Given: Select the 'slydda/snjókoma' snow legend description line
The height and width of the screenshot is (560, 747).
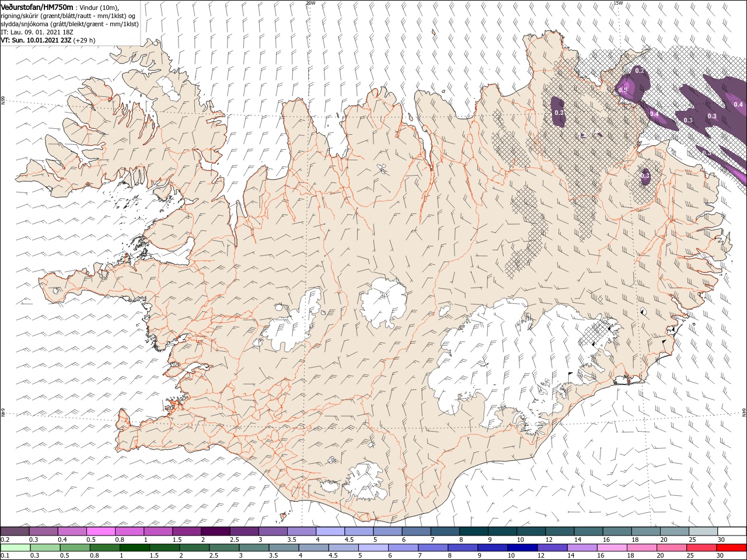Looking at the screenshot, I should 69,24.
